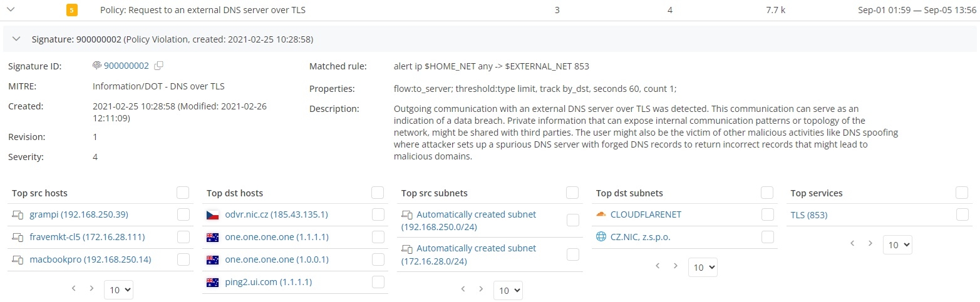This screenshot has width=980, height=302.
Task: Click the flag icon next to ping2.ui.com
Action: click(x=212, y=283)
